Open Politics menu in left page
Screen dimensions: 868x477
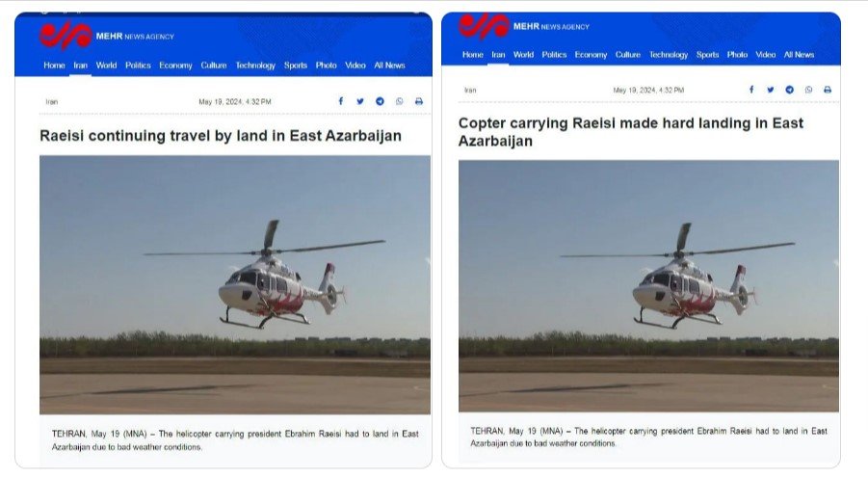point(138,66)
